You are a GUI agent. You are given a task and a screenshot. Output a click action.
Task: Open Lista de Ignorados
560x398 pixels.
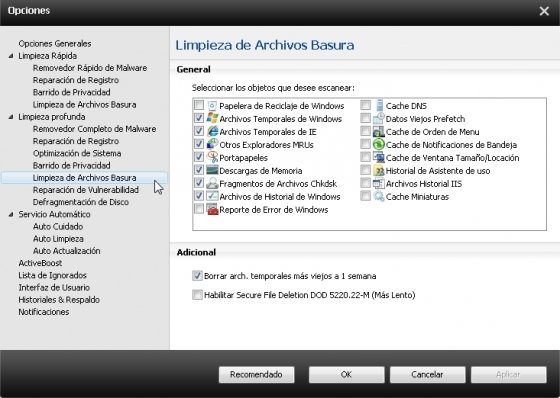click(x=52, y=275)
